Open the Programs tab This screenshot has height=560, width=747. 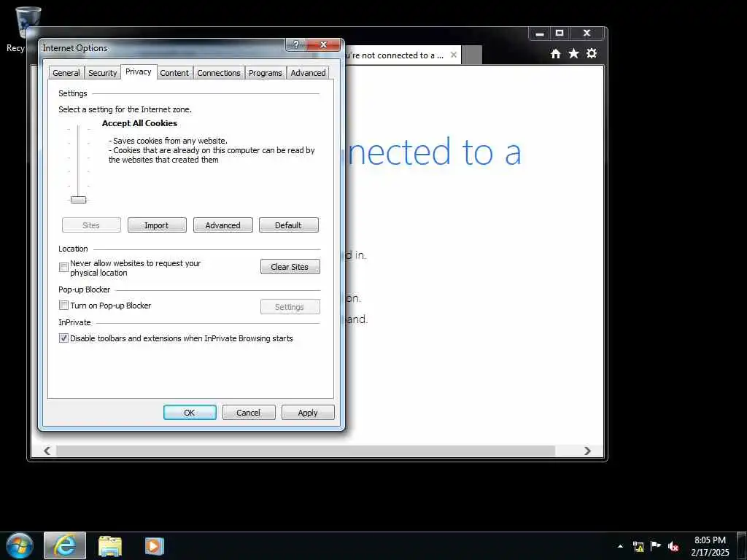[x=266, y=73]
